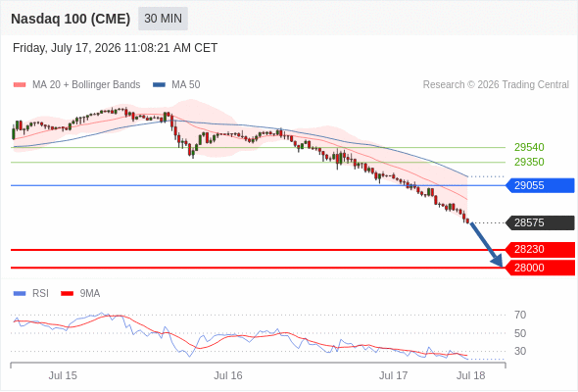Click the 29540 resistance level label
The width and height of the screenshot is (578, 392).
529,148
